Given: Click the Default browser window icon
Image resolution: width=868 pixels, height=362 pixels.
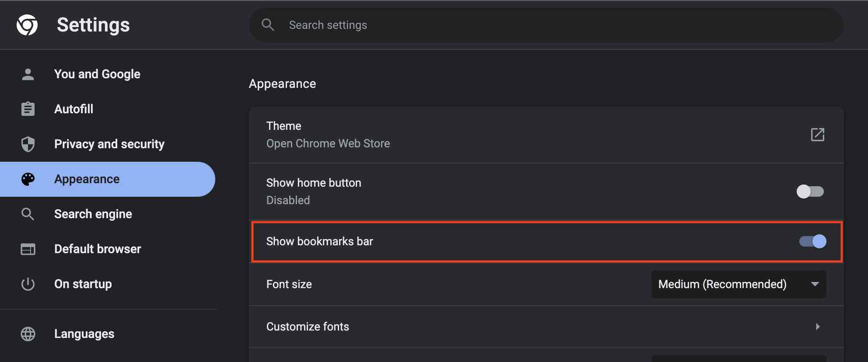Looking at the screenshot, I should 28,249.
